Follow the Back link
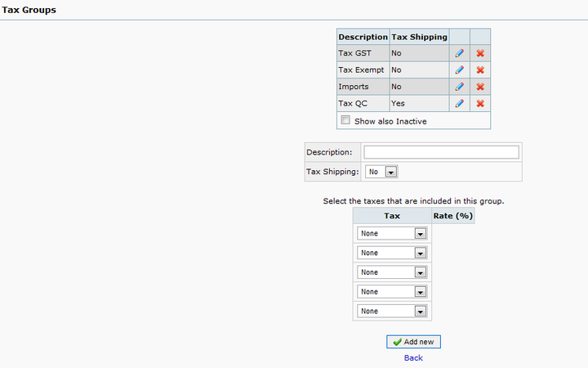 413,357
